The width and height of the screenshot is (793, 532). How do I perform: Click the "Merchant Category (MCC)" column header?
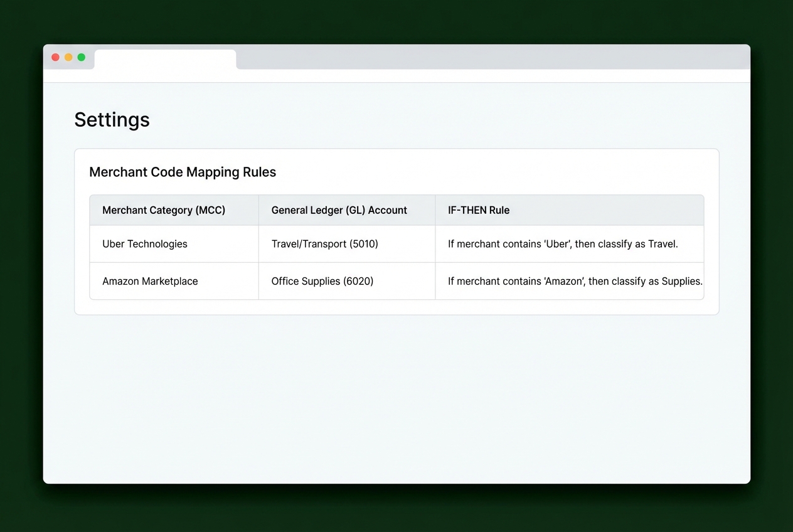click(164, 210)
